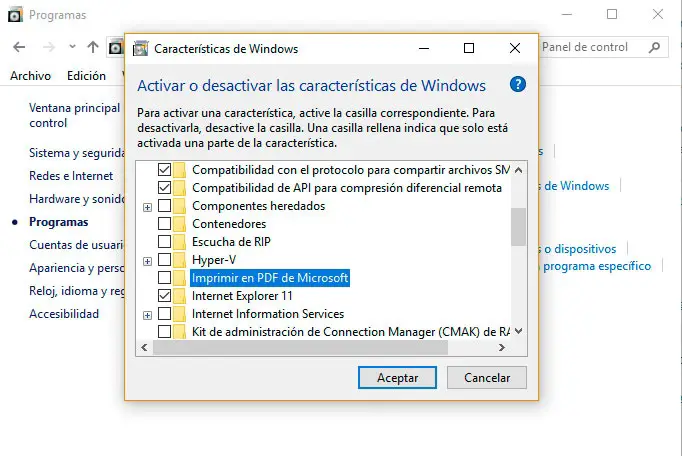Viewport: 682px width, 456px height.
Task: Go up one level with the up arrow
Action: click(93, 47)
